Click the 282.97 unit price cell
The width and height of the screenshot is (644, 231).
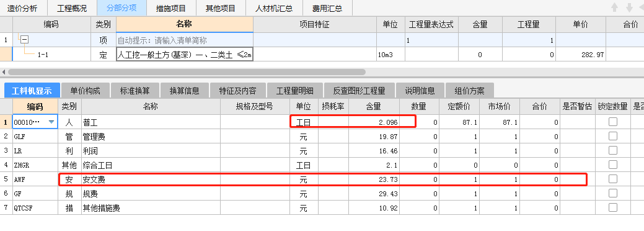581,55
